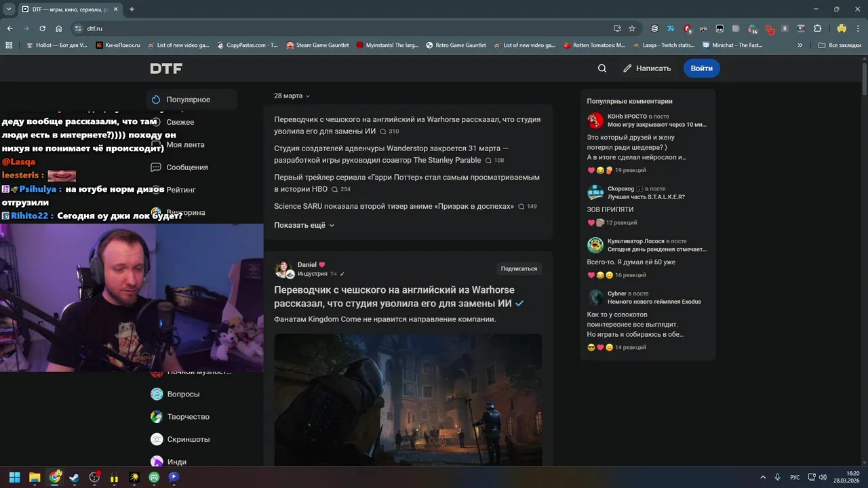Open the Chrome profile avatar

(842, 28)
